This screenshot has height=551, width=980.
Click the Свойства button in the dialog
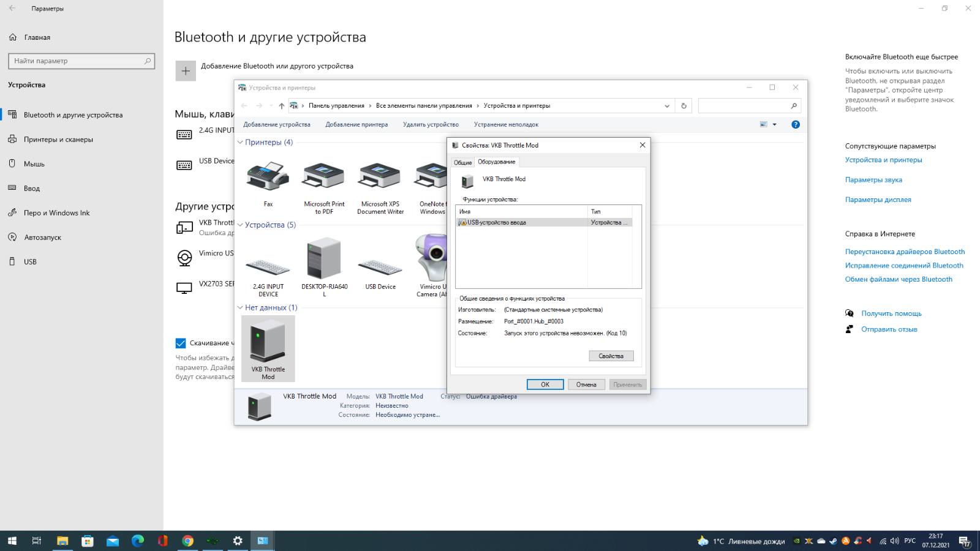tap(611, 356)
